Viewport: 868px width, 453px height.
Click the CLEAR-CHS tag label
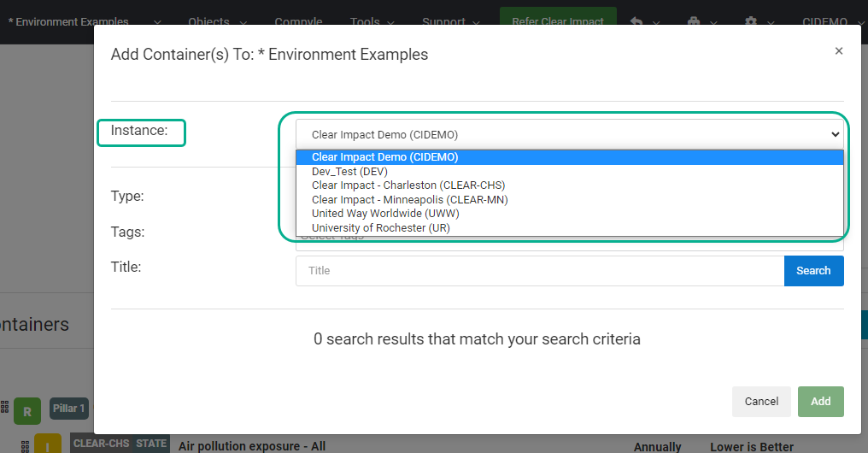[x=102, y=444]
